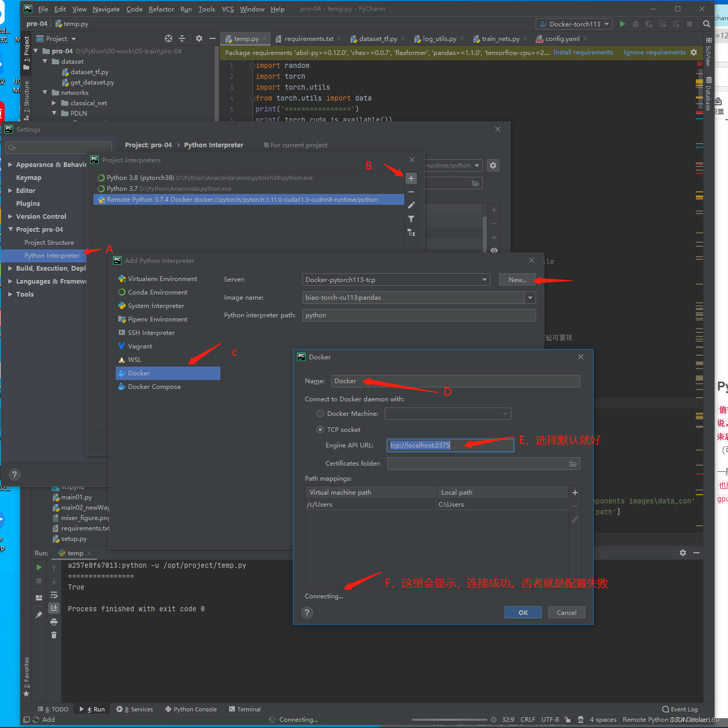Click the Engine API URL input field
Image resolution: width=728 pixels, height=728 pixels.
(x=449, y=445)
